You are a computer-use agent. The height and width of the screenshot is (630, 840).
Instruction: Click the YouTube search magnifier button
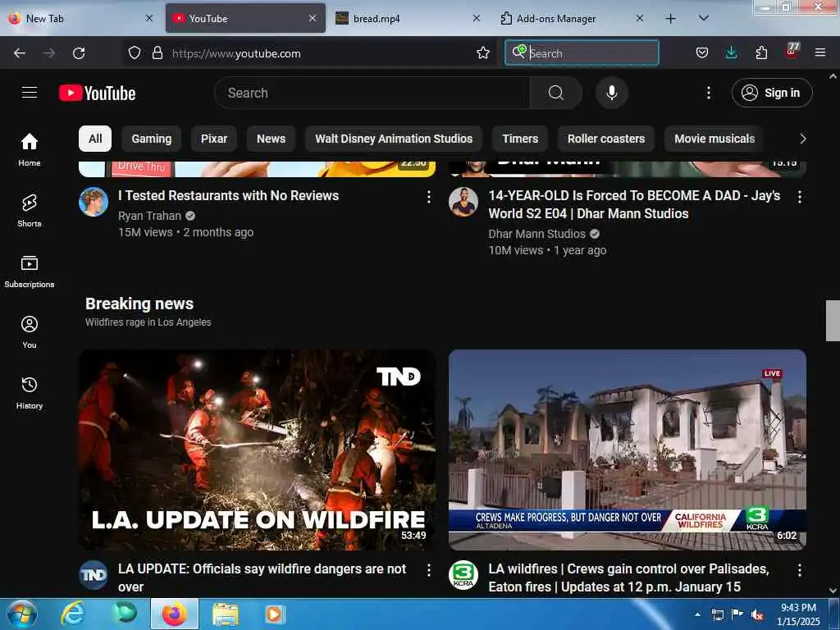pos(555,93)
